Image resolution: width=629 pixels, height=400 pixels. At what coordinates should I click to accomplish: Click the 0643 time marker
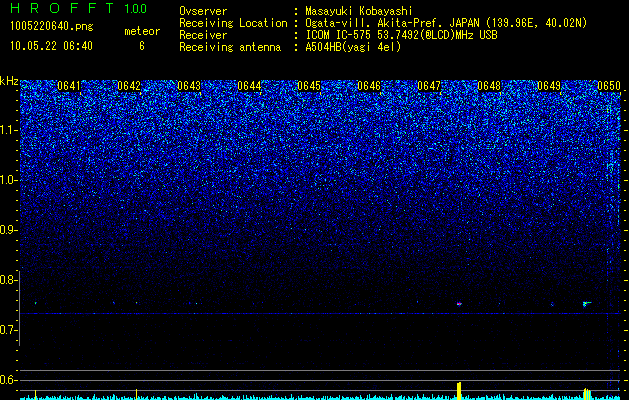tap(189, 86)
